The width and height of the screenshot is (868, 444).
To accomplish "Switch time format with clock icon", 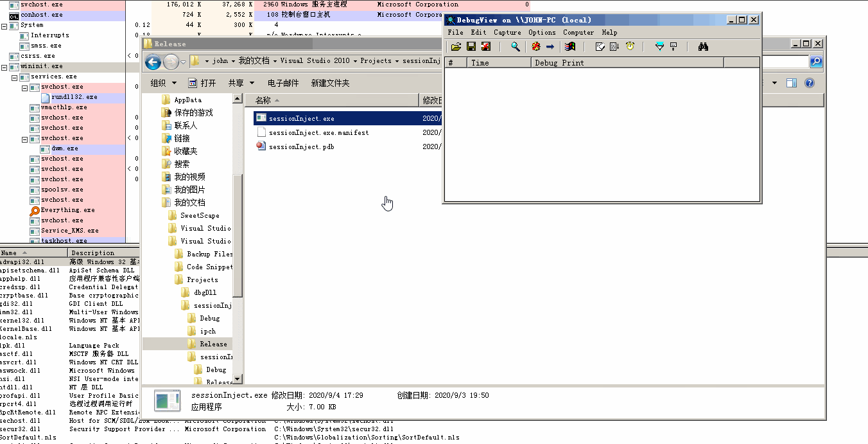I will click(630, 47).
